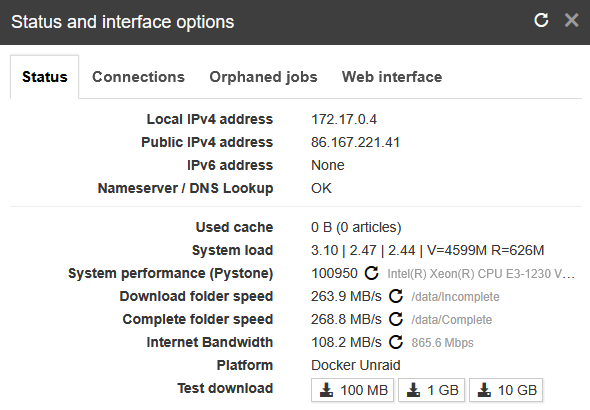Click the Public IPv4 address label

click(207, 142)
